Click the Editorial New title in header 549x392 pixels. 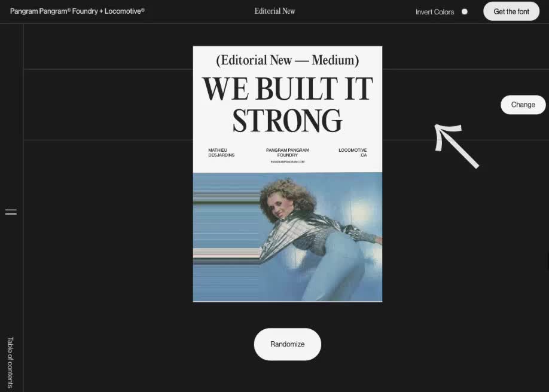275,11
